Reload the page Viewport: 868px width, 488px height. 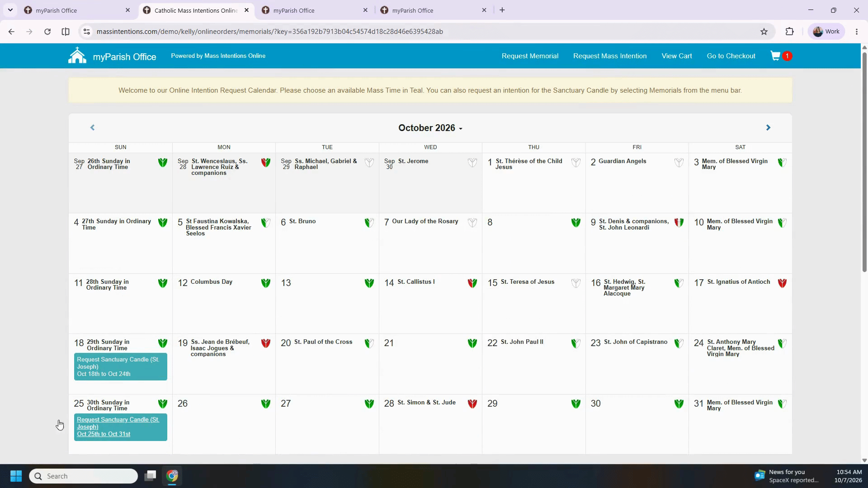click(x=47, y=32)
